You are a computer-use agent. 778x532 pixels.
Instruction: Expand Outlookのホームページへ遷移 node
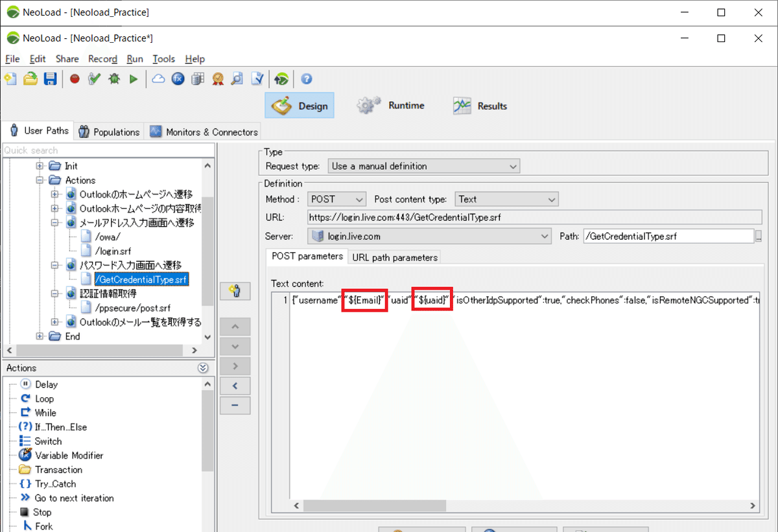(55, 194)
